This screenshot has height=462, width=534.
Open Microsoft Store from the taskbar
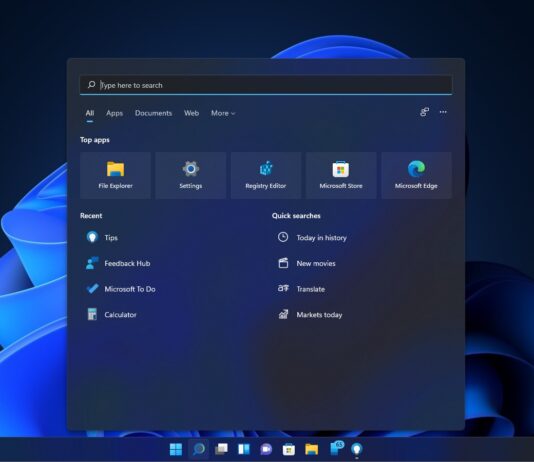[x=289, y=449]
